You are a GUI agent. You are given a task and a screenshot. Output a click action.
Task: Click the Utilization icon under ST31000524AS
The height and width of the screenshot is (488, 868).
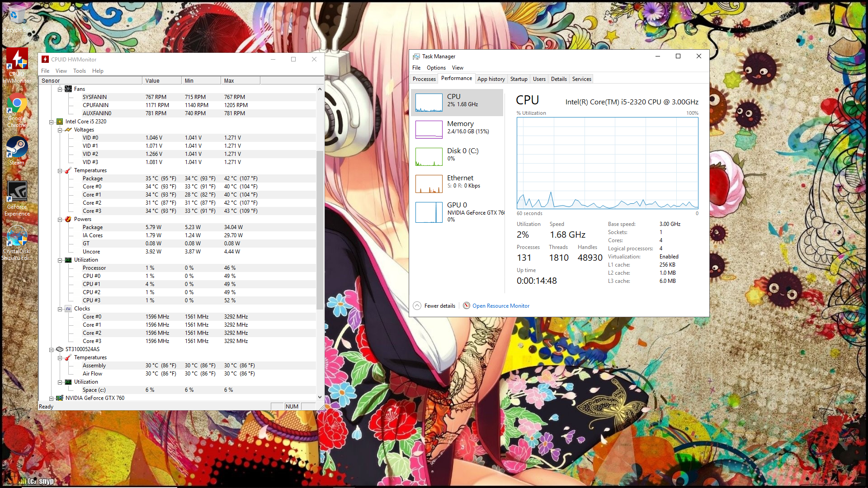pos(68,382)
